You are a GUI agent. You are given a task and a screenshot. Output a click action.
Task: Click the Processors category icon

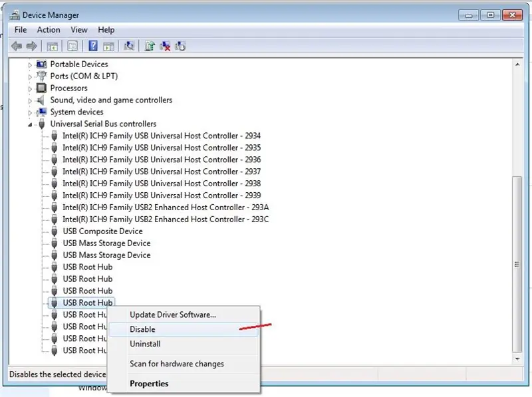tap(41, 88)
